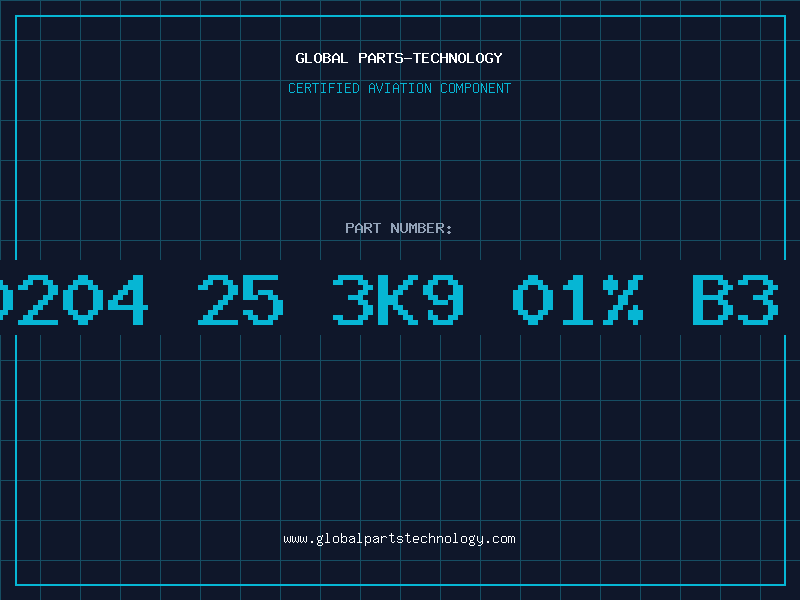Click the letter K in part number
Viewport: 800px width, 600px height.
[x=398, y=299]
